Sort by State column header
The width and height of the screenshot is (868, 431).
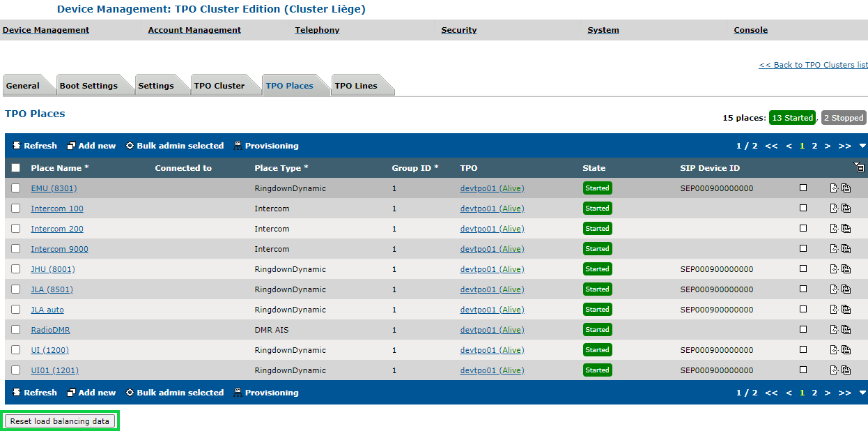[594, 168]
